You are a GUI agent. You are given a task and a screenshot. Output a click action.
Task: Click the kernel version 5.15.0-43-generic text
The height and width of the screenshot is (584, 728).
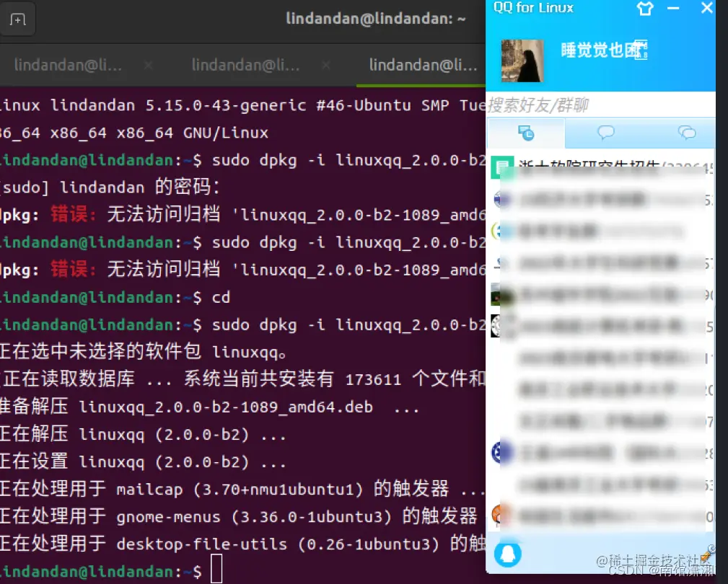226,105
